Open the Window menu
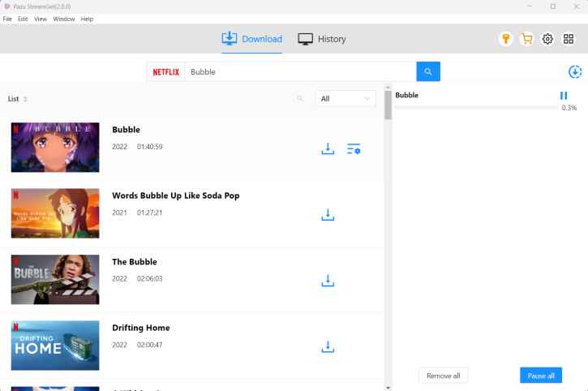This screenshot has width=588, height=391. click(64, 19)
